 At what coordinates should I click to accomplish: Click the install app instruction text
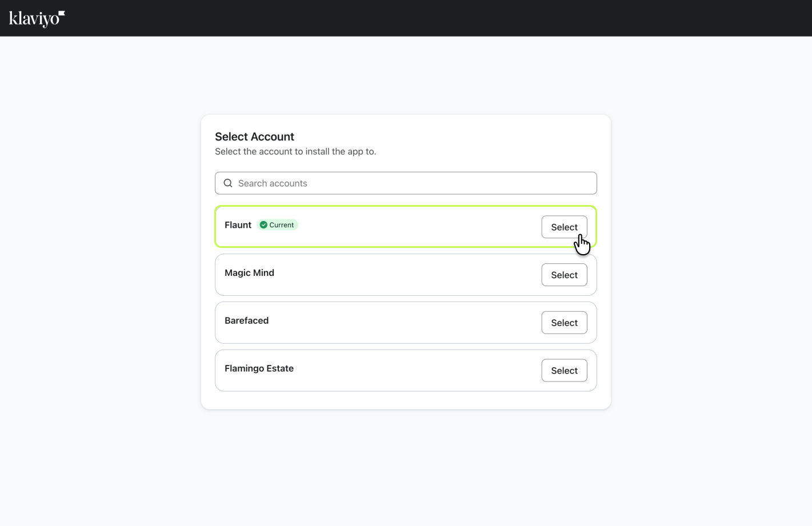pos(295,151)
